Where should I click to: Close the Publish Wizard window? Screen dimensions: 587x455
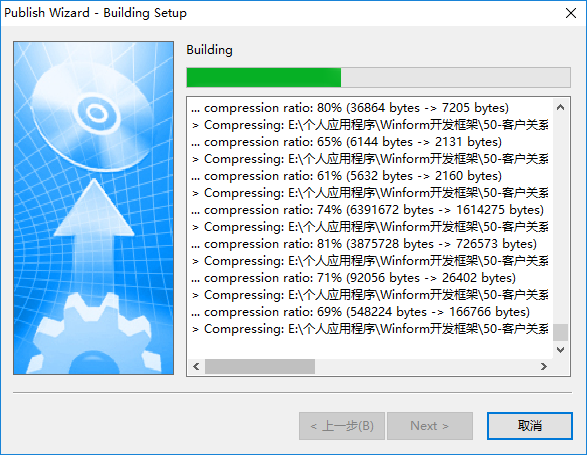(x=571, y=13)
